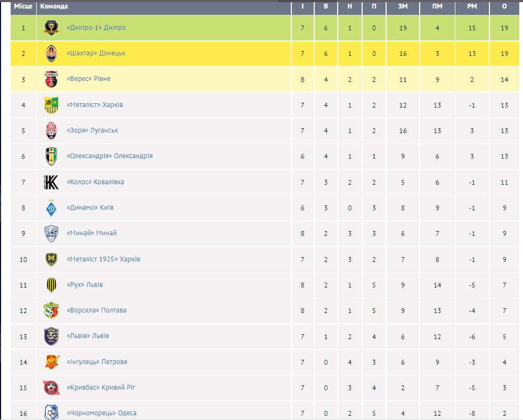Click the Veres Rivne club logo
This screenshot has height=420, width=523.
(51, 79)
